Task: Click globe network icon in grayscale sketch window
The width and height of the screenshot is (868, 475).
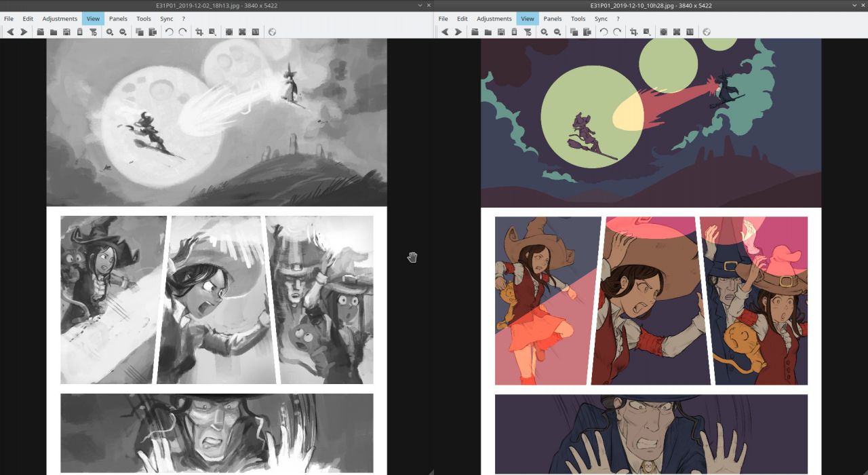Action: pyautogui.click(x=273, y=32)
